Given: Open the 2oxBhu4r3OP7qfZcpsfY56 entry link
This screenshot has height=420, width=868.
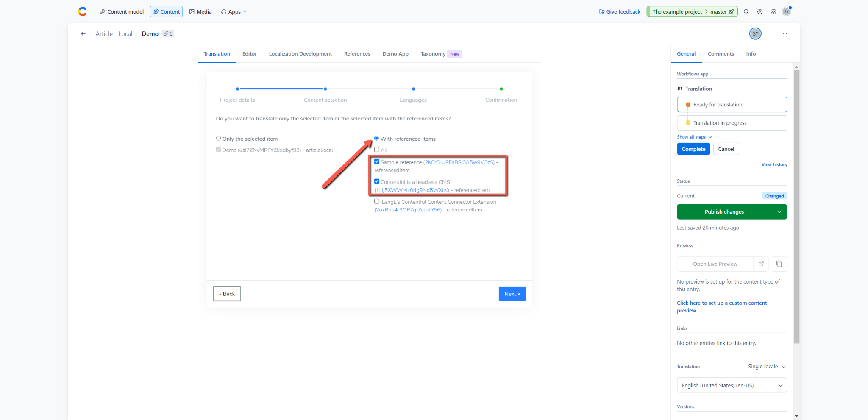Looking at the screenshot, I should (x=408, y=210).
